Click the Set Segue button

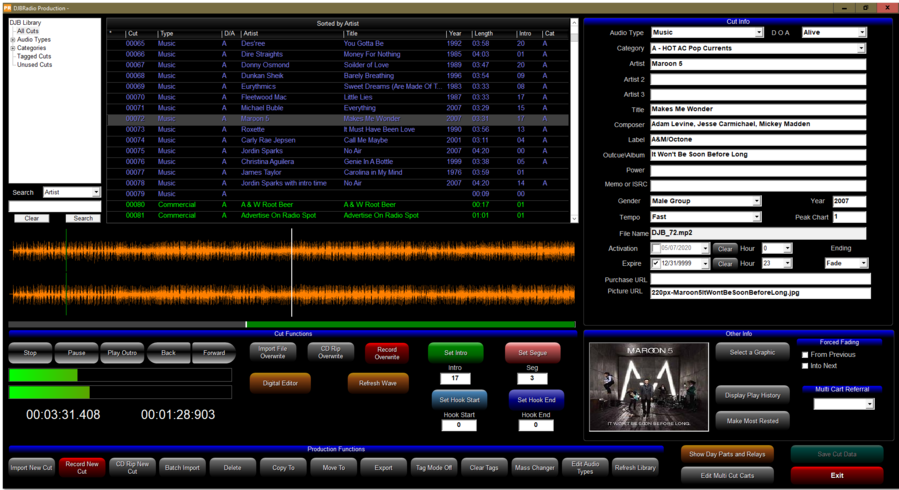click(x=533, y=353)
